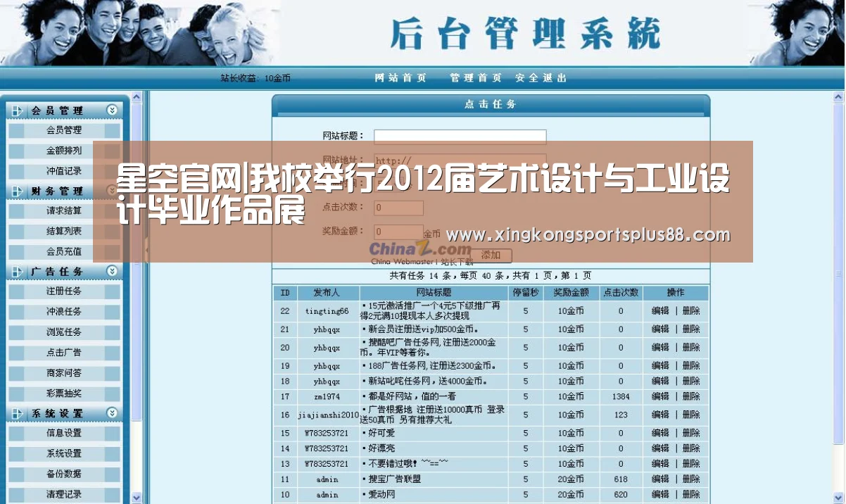This screenshot has width=846, height=504.
Task: Click 删除 for task ID 13
Action: 691,464
